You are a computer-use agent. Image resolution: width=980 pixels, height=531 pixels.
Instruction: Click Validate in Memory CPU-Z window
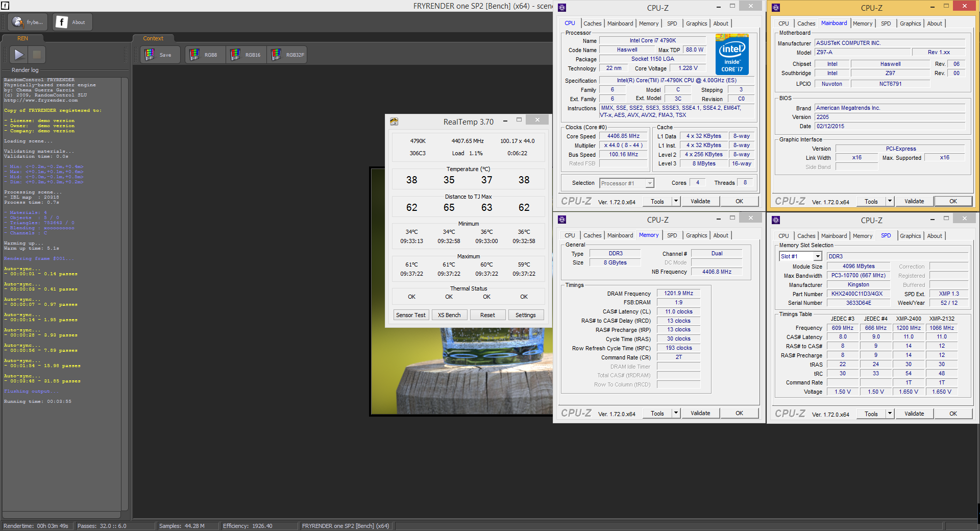pyautogui.click(x=700, y=413)
